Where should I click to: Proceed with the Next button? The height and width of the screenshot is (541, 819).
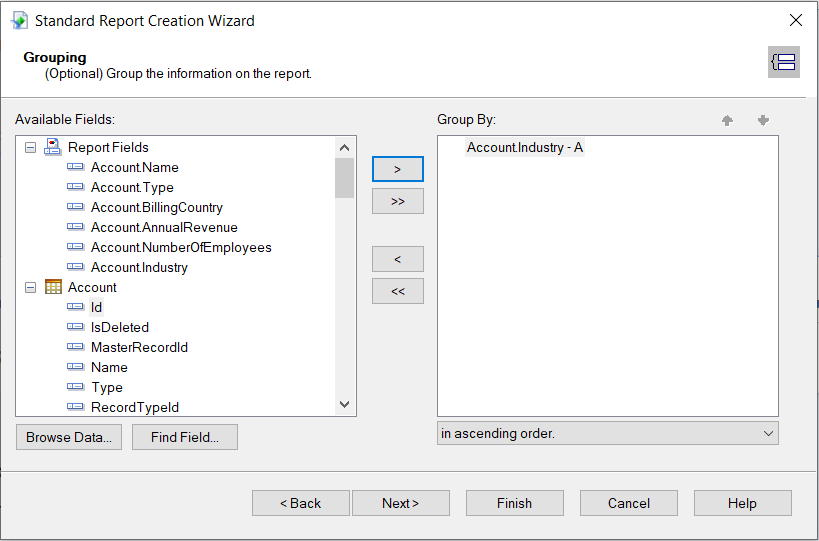(400, 503)
